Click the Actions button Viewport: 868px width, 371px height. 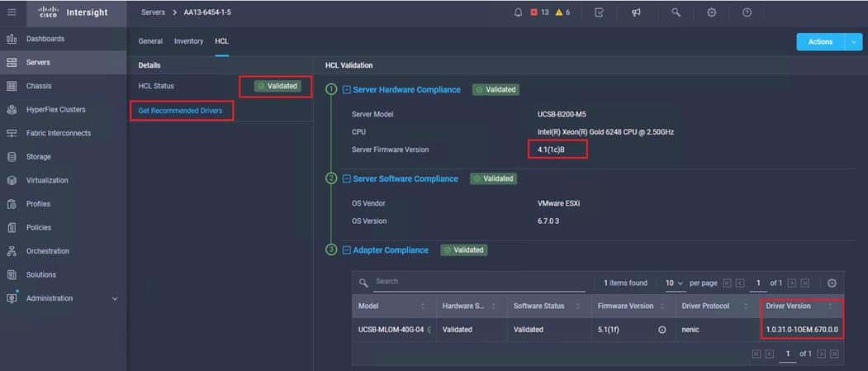tap(820, 42)
